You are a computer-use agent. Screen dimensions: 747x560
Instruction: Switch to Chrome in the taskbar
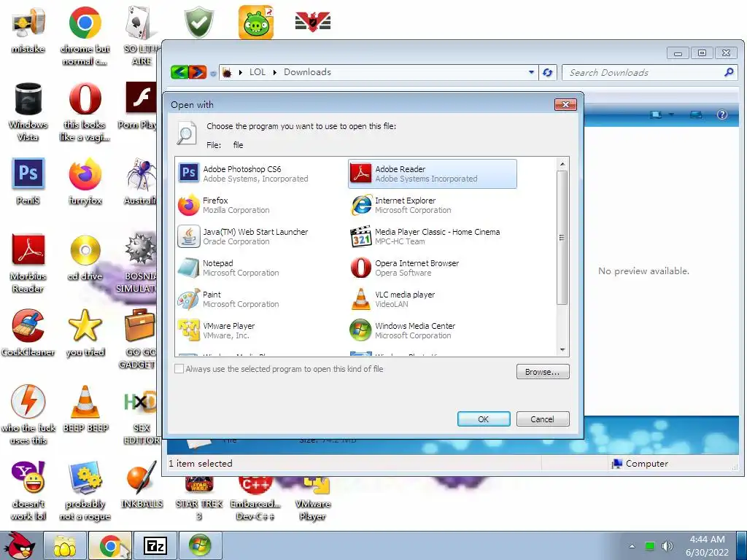(x=110, y=545)
